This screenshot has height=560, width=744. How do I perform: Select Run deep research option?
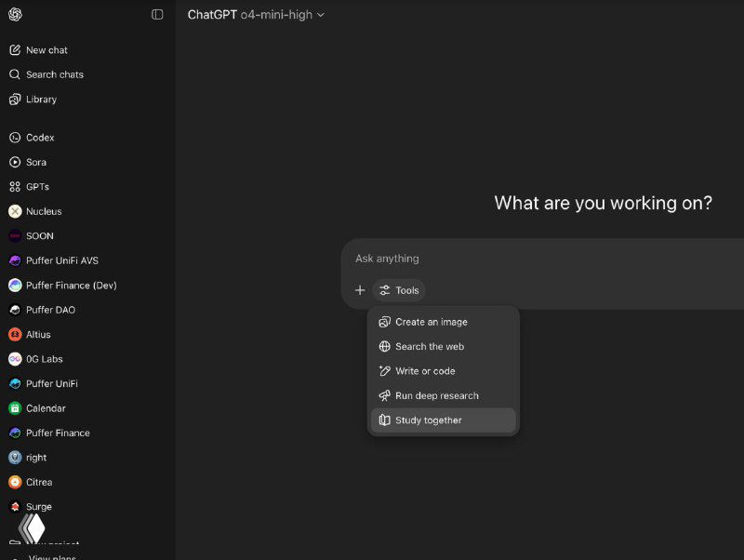point(436,395)
